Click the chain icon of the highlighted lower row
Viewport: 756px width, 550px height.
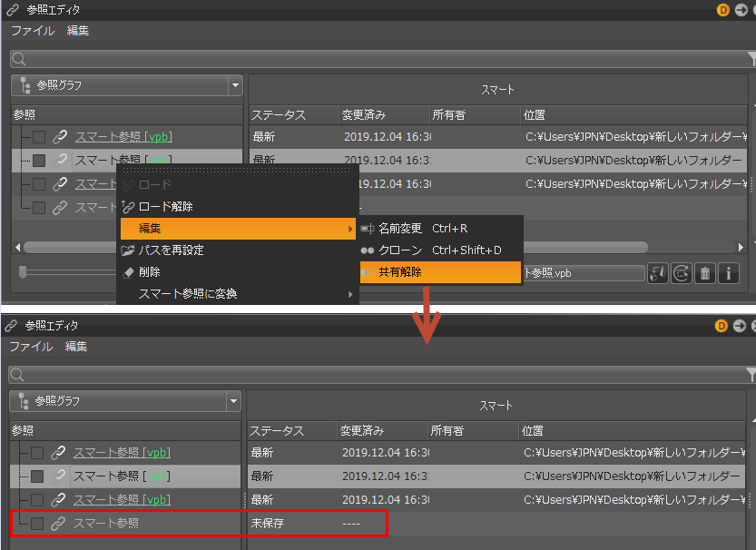(58, 476)
